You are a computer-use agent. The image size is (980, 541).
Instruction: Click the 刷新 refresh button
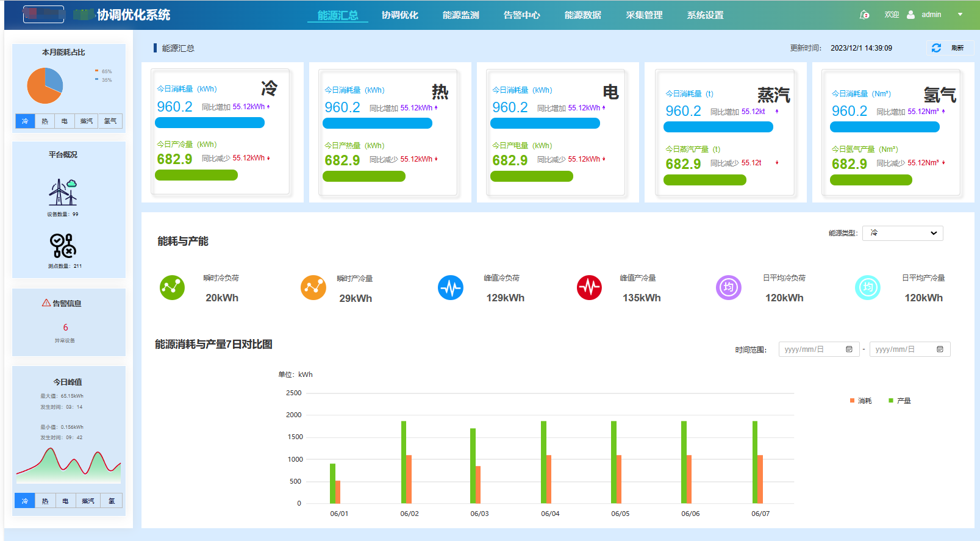(950, 48)
